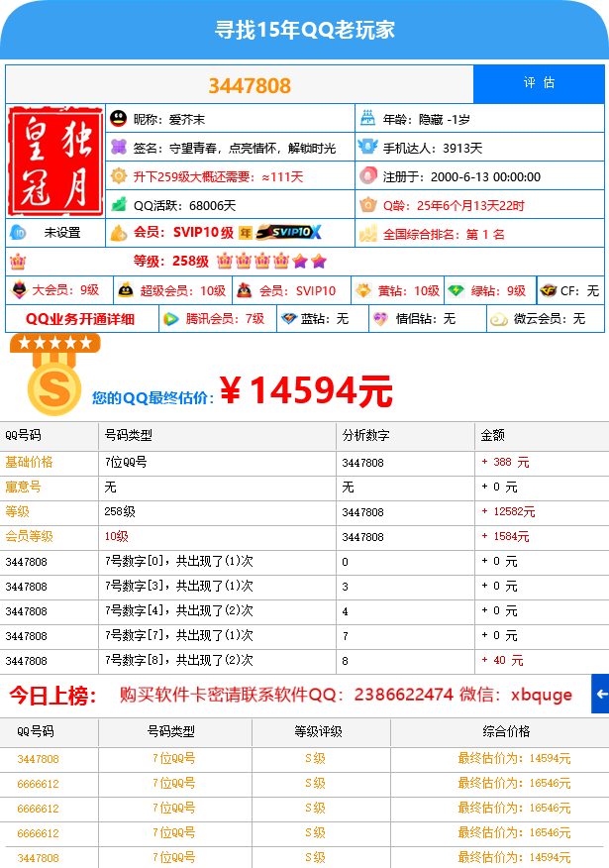Image resolution: width=609 pixels, height=868 pixels.
Task: Click the 号码类型 header in analysis table
Action: (x=129, y=436)
